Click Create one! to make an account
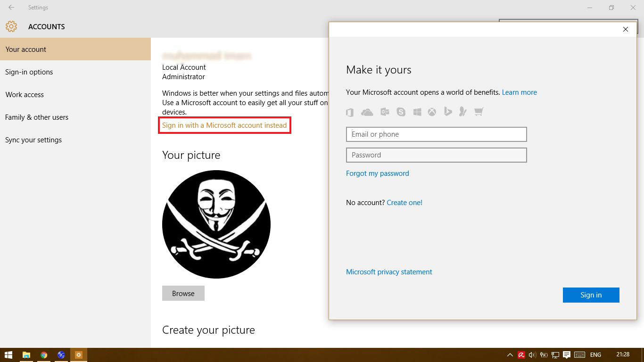 pos(405,202)
